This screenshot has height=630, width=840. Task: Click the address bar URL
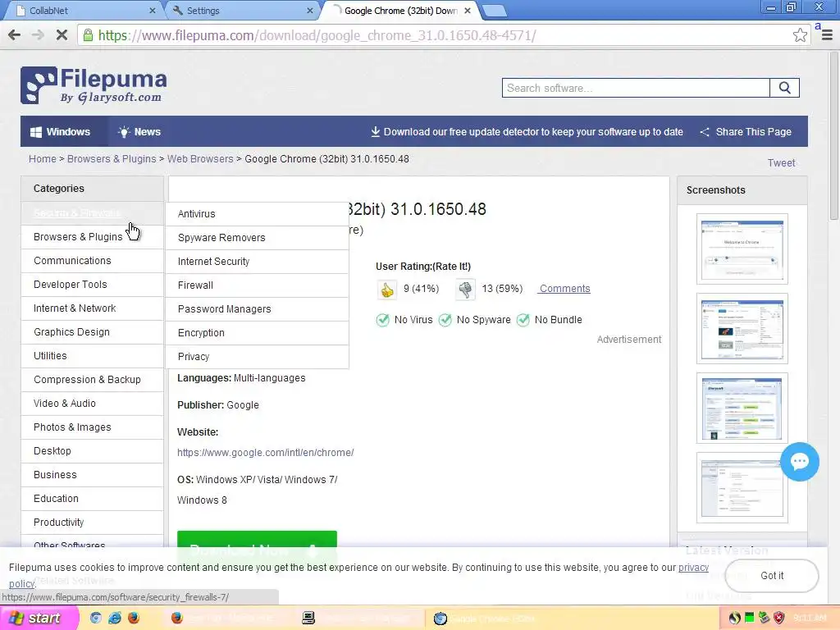point(317,35)
